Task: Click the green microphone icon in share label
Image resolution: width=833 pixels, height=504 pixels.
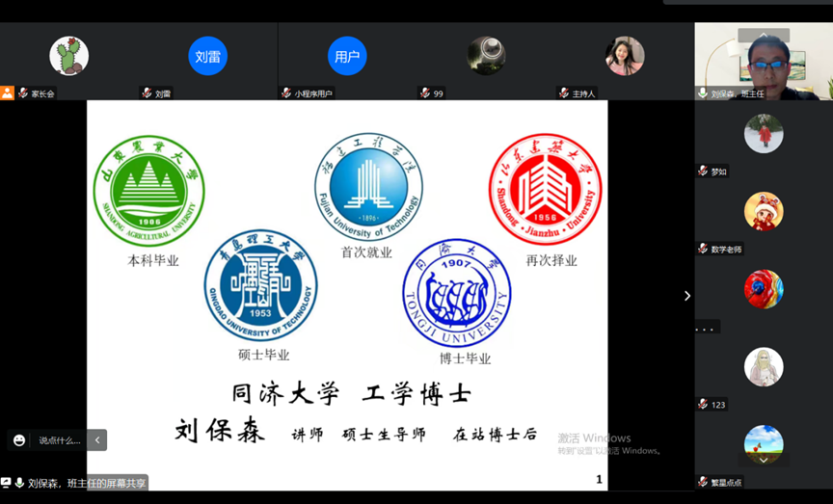Action: click(19, 483)
